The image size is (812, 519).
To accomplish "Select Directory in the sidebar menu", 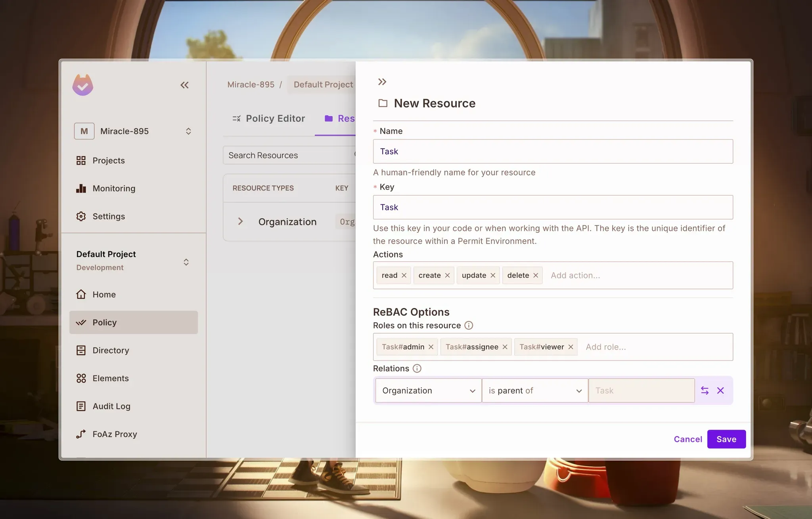I will click(111, 350).
